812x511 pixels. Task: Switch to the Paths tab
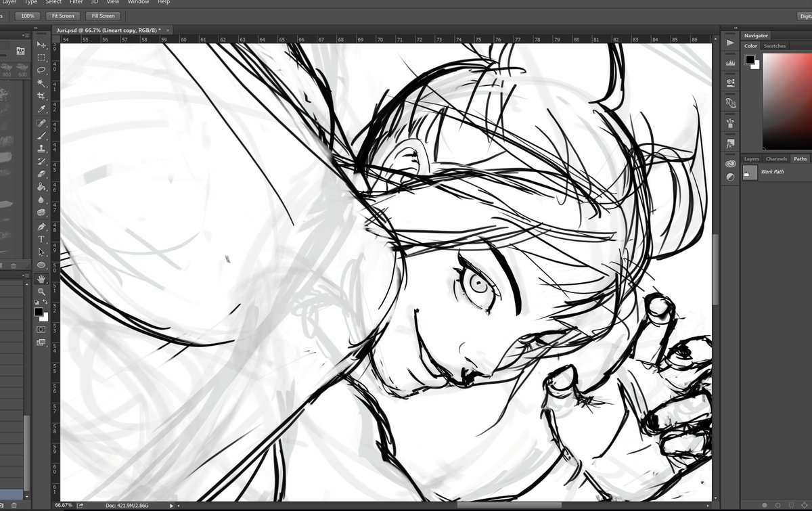(800, 159)
